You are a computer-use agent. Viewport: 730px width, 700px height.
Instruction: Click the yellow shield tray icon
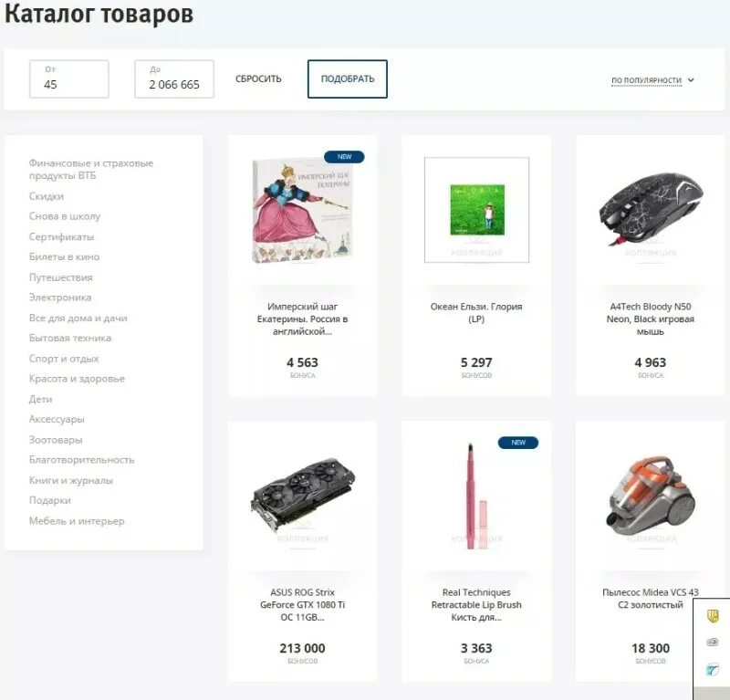713,616
